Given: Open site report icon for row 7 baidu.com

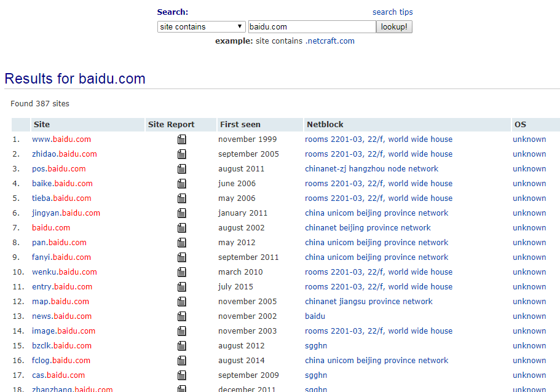Looking at the screenshot, I should point(182,228).
